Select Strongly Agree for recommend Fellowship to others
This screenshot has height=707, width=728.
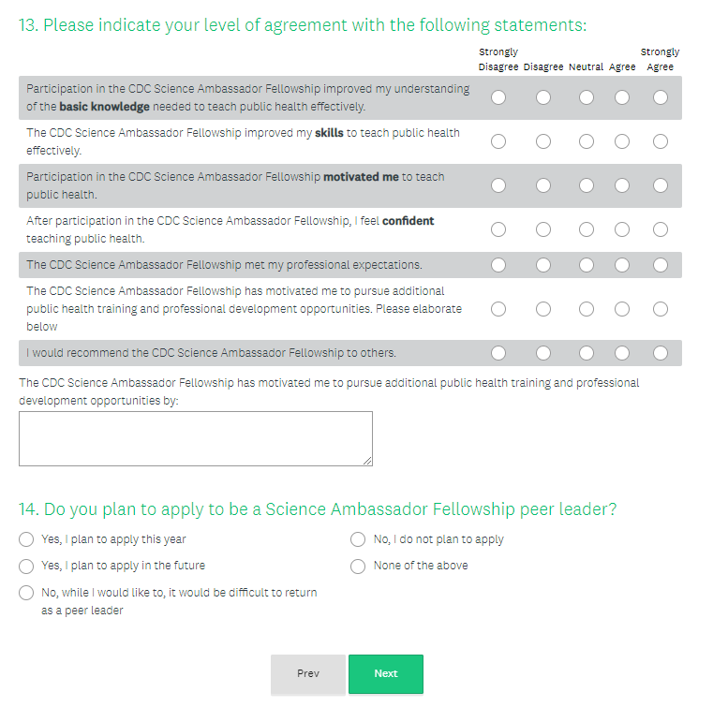pos(661,353)
